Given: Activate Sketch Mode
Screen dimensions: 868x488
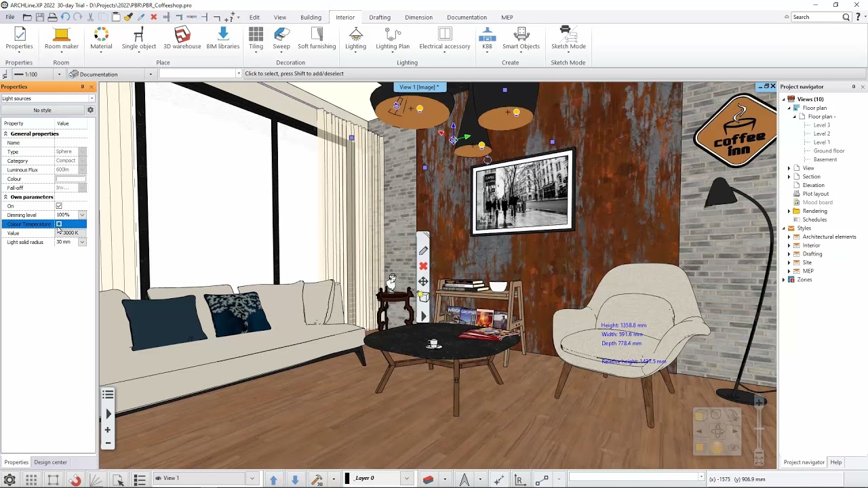Looking at the screenshot, I should pos(568,39).
